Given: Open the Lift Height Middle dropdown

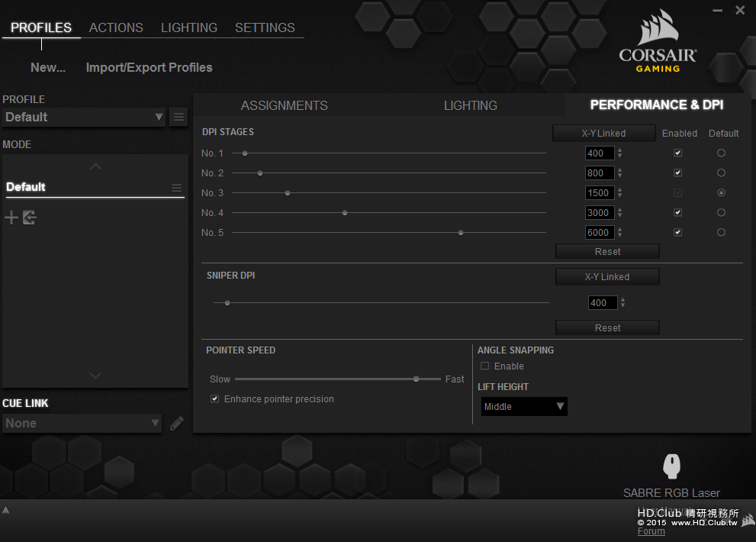Looking at the screenshot, I should [523, 406].
